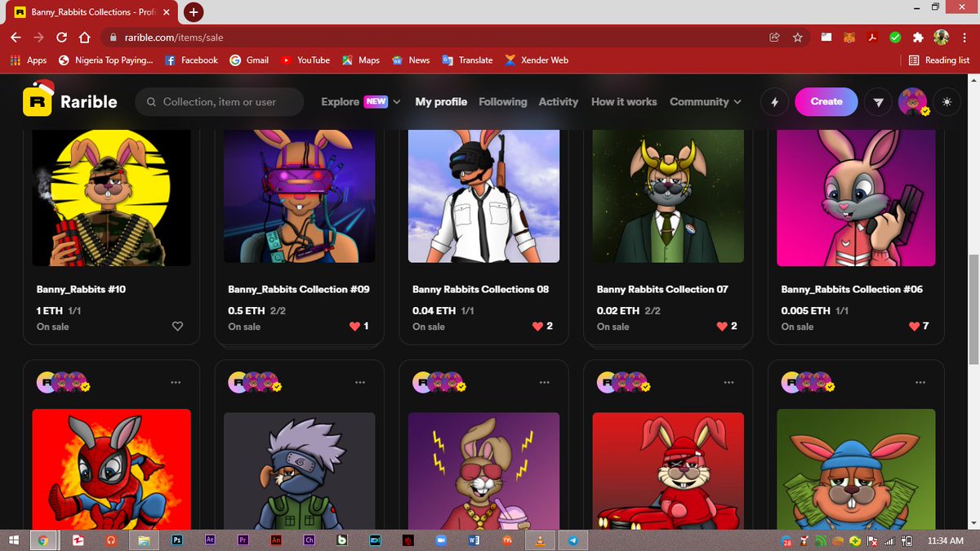Screen dimensions: 980x551
Task: Open MetaMask fox extension
Action: coord(849,38)
